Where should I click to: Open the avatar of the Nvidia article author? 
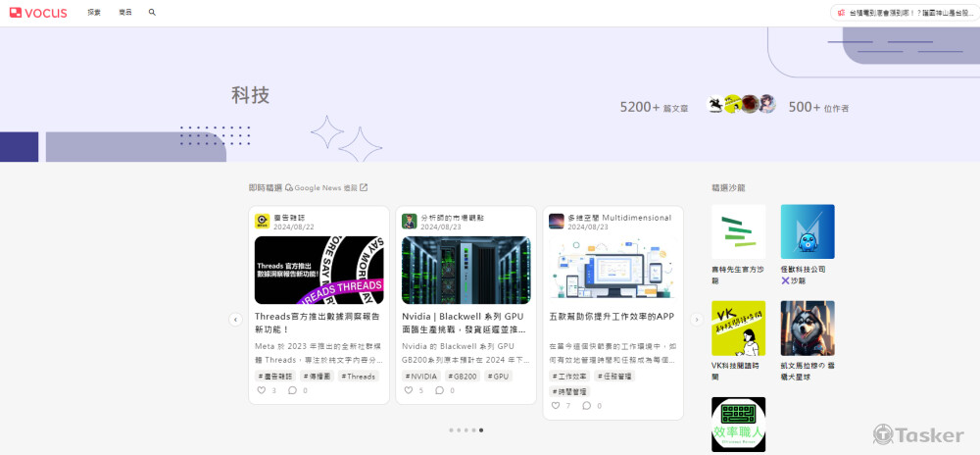410,222
